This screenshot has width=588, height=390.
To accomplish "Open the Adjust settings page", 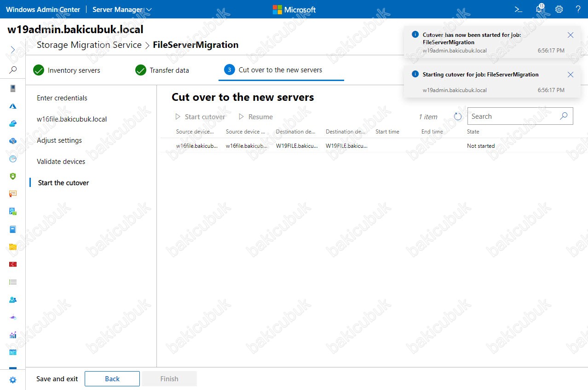I will pos(59,140).
